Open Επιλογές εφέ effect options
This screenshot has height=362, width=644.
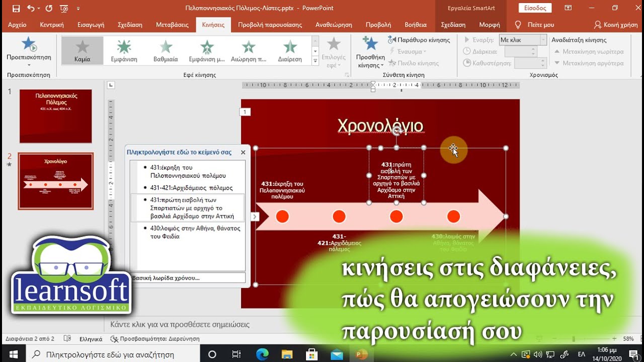(x=333, y=52)
